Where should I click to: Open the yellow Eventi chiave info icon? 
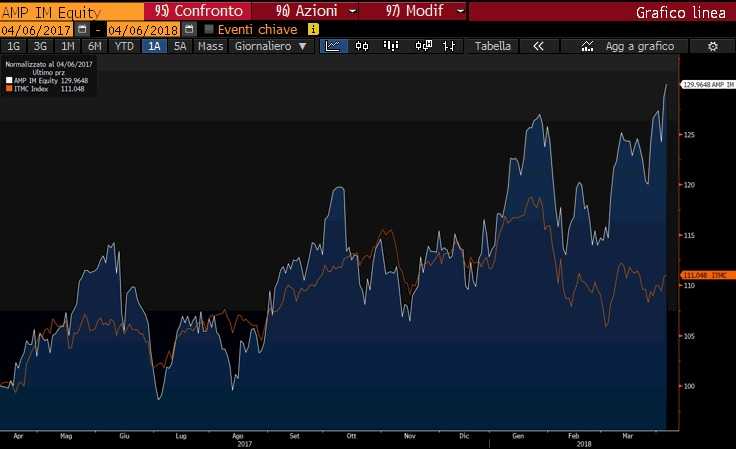[314, 30]
